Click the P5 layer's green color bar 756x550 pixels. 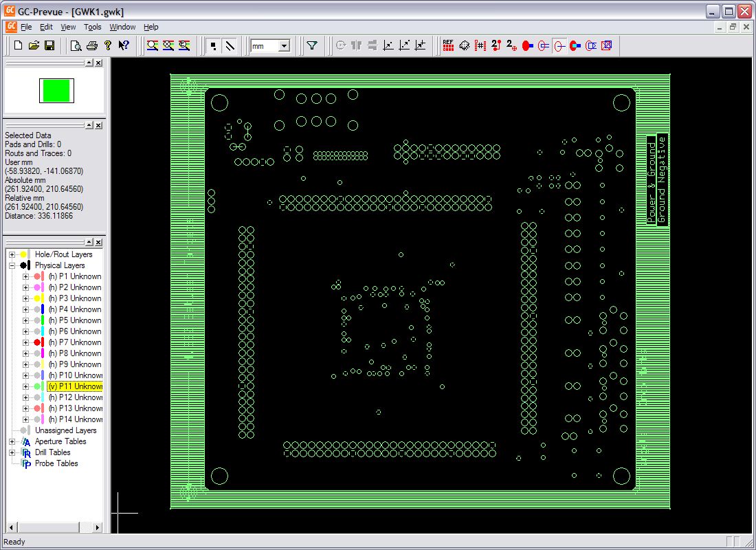point(43,320)
